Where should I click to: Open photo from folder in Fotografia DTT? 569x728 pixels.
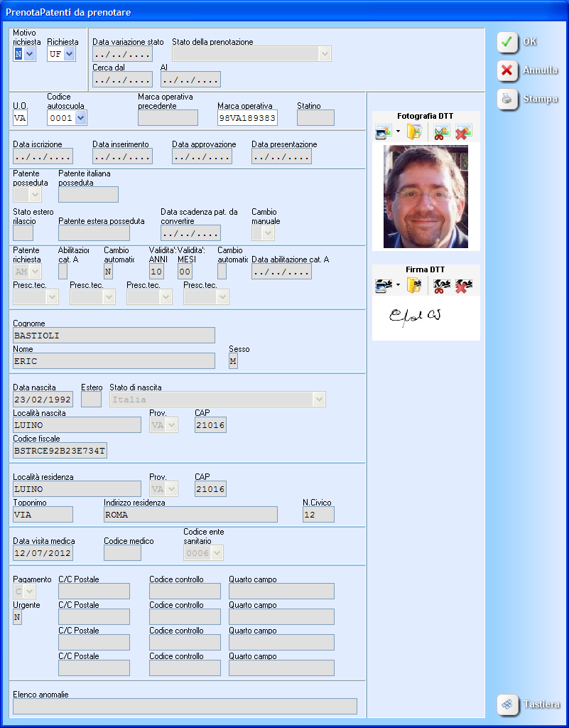[x=414, y=132]
